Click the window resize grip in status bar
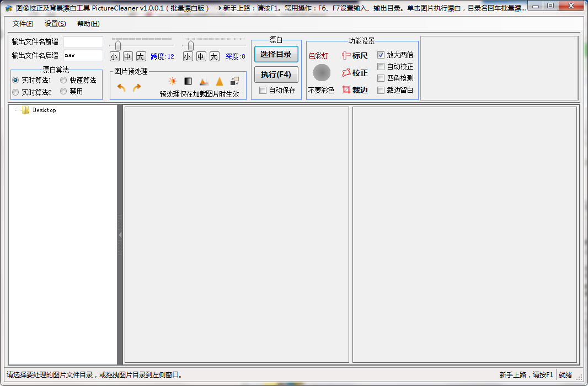Image resolution: width=588 pixels, height=386 pixels. (579, 378)
